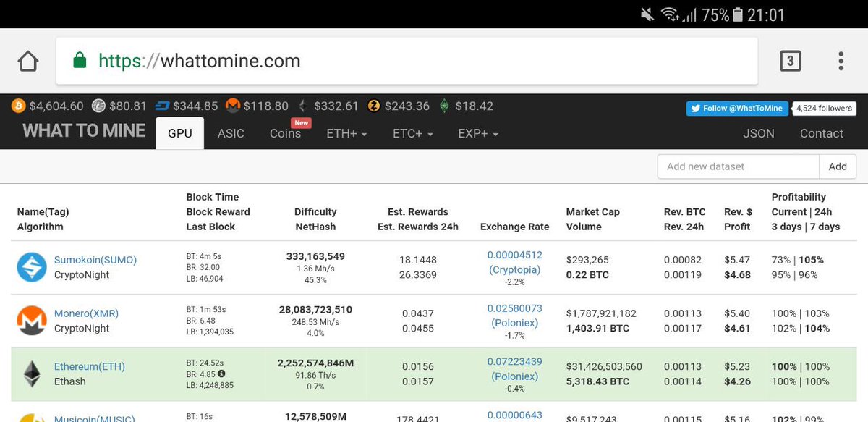Click the Follow @WhatToMine Twitter button

pyautogui.click(x=737, y=108)
